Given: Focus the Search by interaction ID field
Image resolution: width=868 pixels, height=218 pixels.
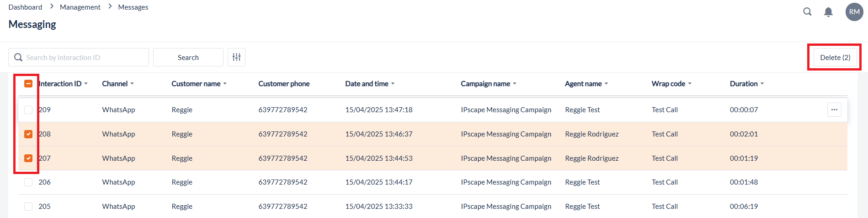Looking at the screenshot, I should (x=85, y=57).
